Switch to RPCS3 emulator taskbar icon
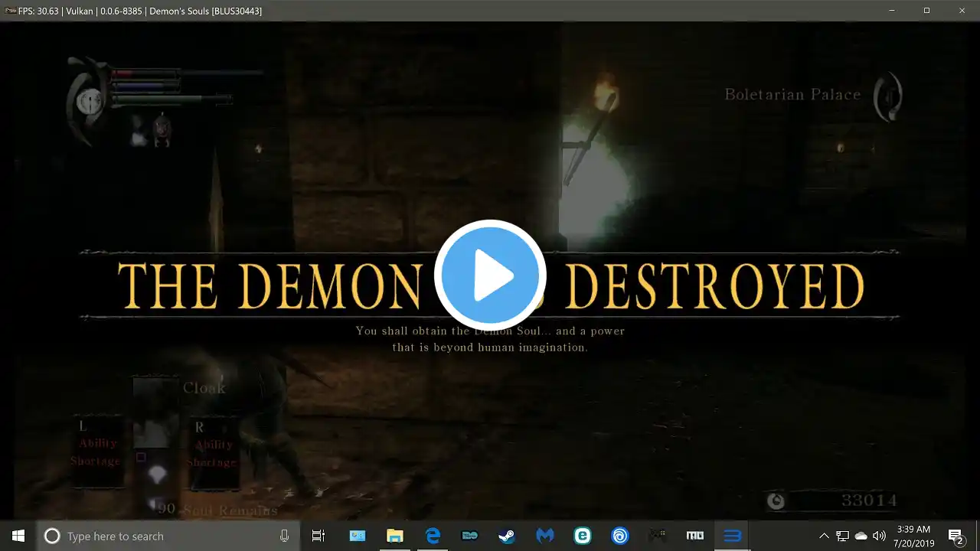This screenshot has width=980, height=551. 732,536
